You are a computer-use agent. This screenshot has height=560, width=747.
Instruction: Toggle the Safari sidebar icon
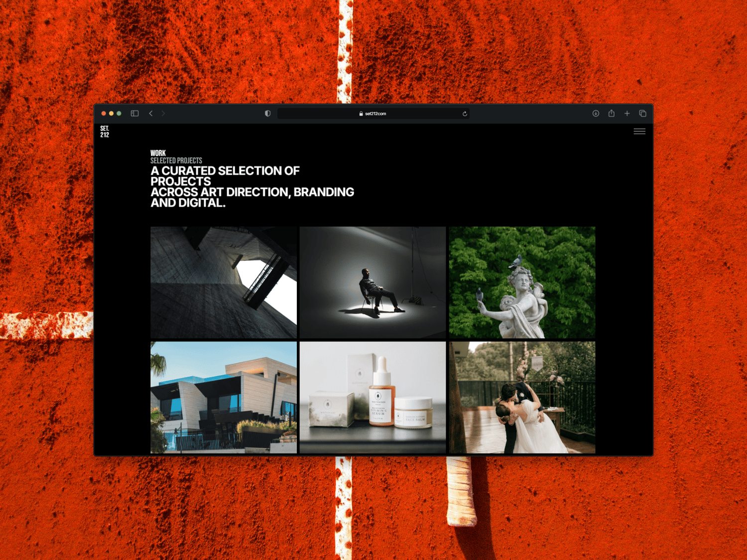click(x=134, y=113)
